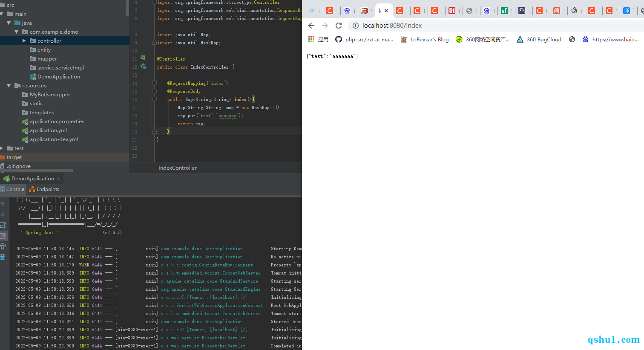
Task: View site information icon in address bar
Action: [x=355, y=26]
